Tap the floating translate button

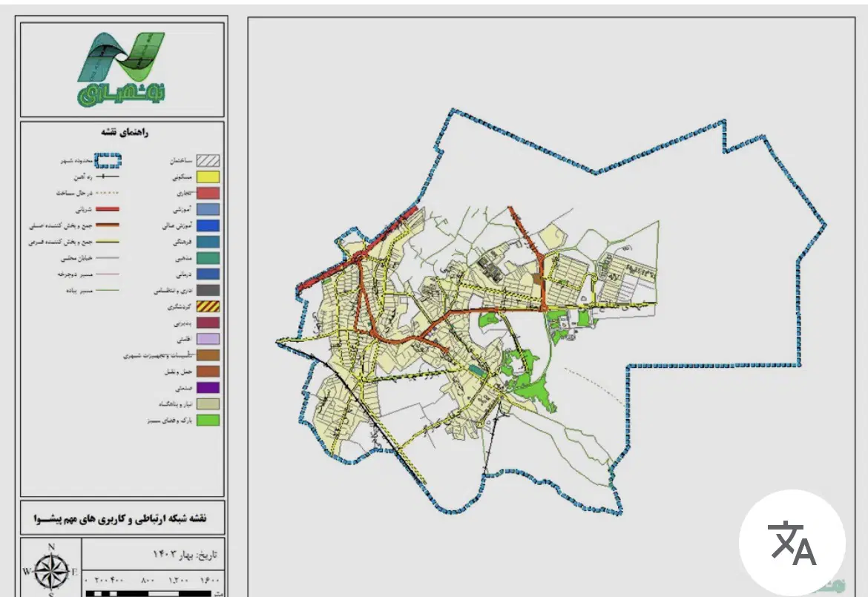coord(792,543)
